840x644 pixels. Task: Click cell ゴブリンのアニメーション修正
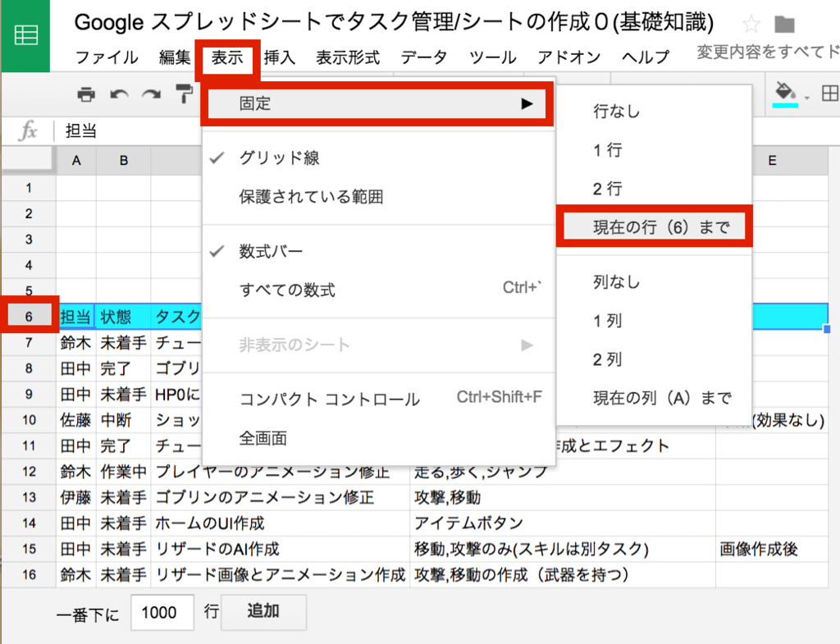coord(281,497)
